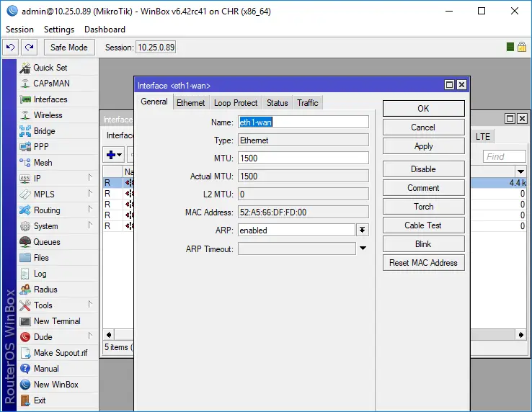Click the Comment button

[423, 188]
